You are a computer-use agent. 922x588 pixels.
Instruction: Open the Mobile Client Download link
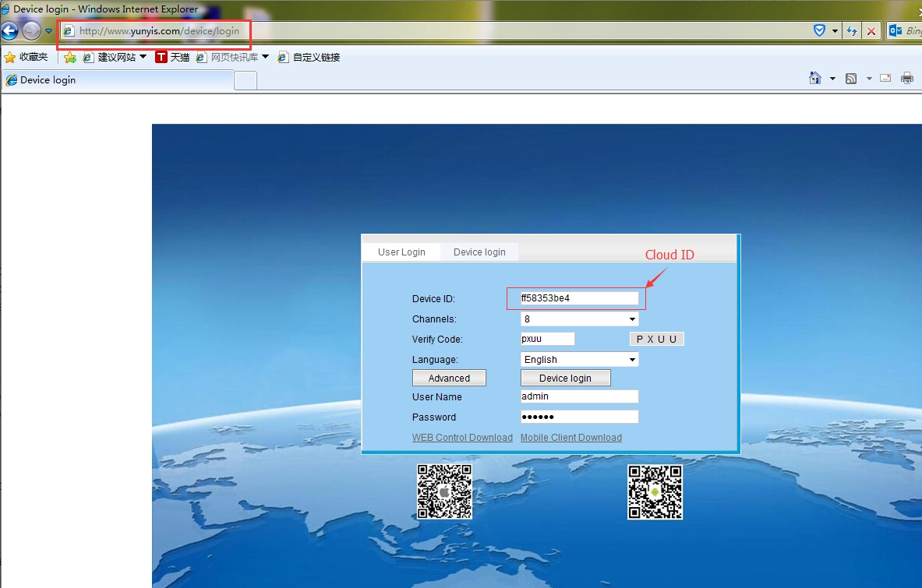point(571,438)
